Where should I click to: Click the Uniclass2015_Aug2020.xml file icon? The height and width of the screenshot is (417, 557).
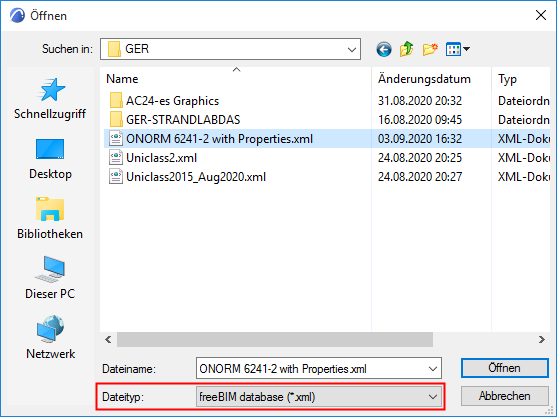coord(116,177)
